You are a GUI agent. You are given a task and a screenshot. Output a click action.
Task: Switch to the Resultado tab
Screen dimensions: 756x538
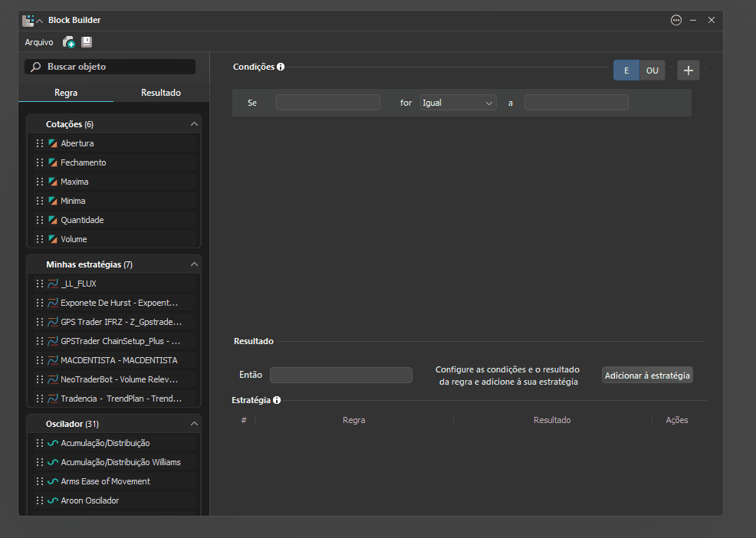[161, 93]
